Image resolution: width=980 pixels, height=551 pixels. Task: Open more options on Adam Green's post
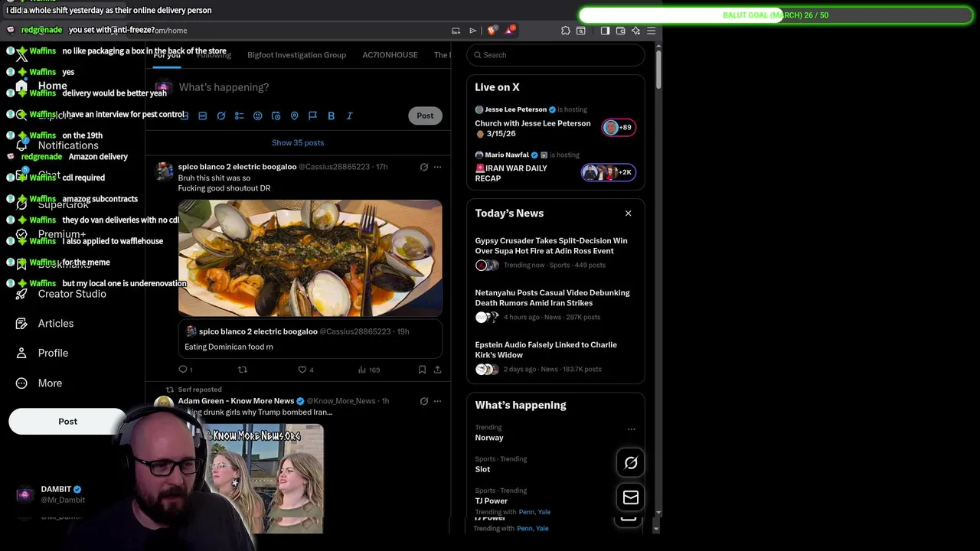437,401
